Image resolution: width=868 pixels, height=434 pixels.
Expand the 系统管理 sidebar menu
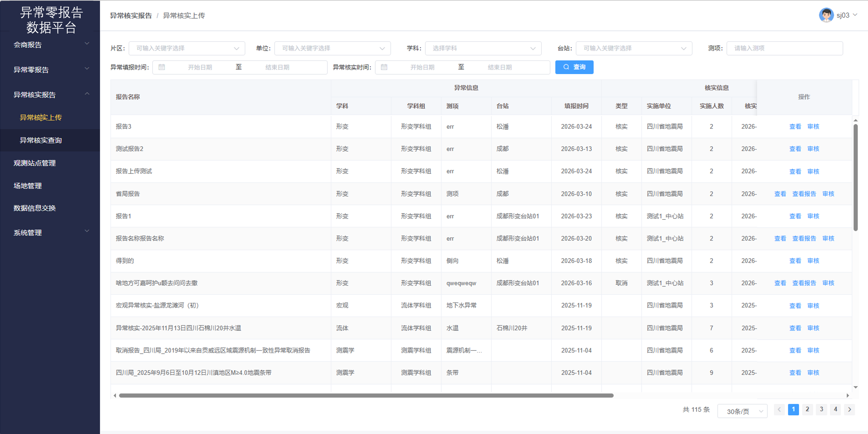point(50,233)
